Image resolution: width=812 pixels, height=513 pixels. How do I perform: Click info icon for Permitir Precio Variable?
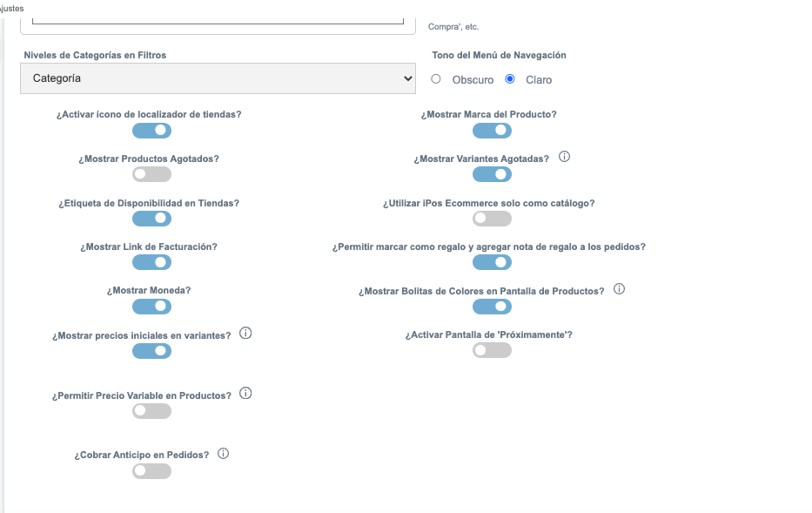245,394
